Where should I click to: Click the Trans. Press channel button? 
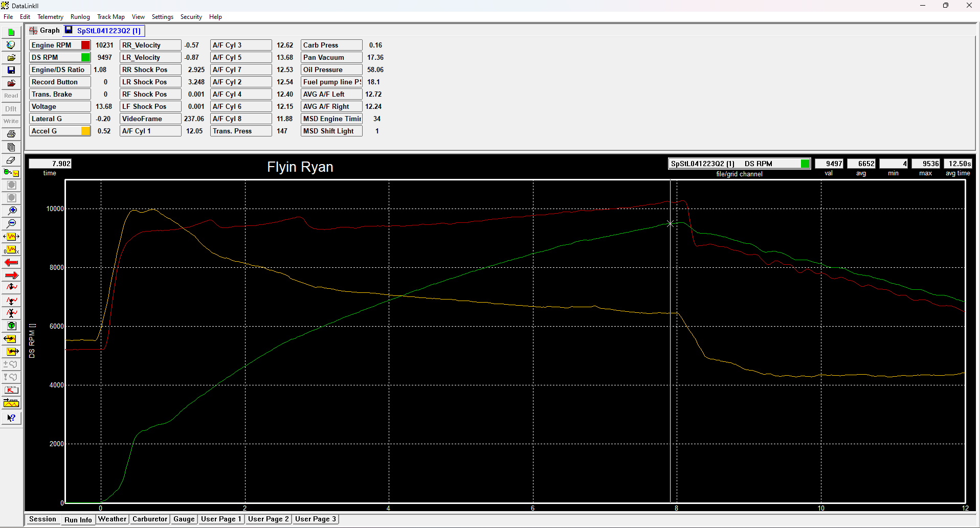click(241, 131)
